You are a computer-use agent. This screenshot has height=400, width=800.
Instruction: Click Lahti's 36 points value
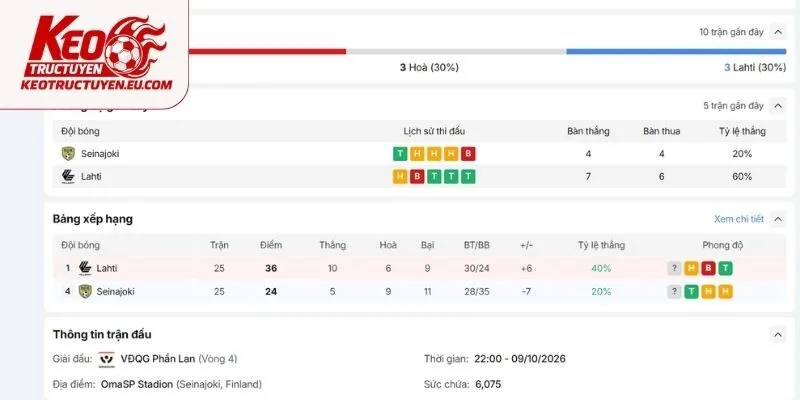tap(271, 268)
